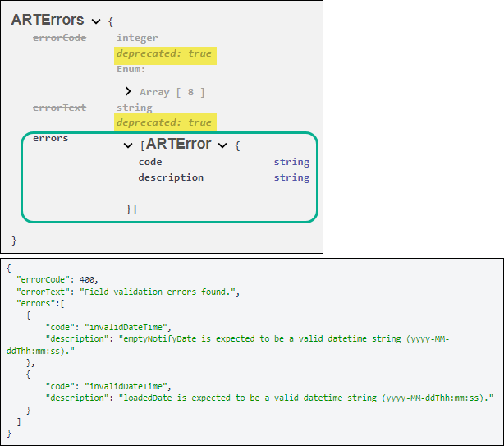Collapse the ARTErrors schema chevron
The height and width of the screenshot is (446, 504).
(97, 21)
